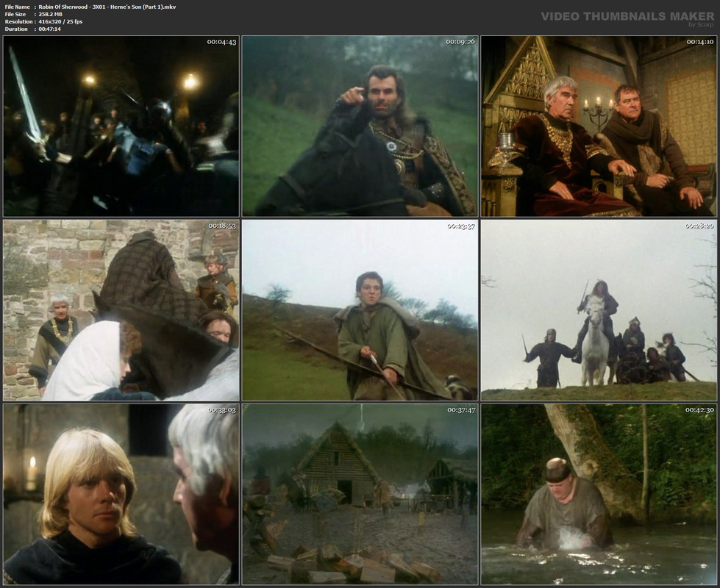The height and width of the screenshot is (588, 720).
Task: Click the 'Resolution' label
Action: point(19,21)
